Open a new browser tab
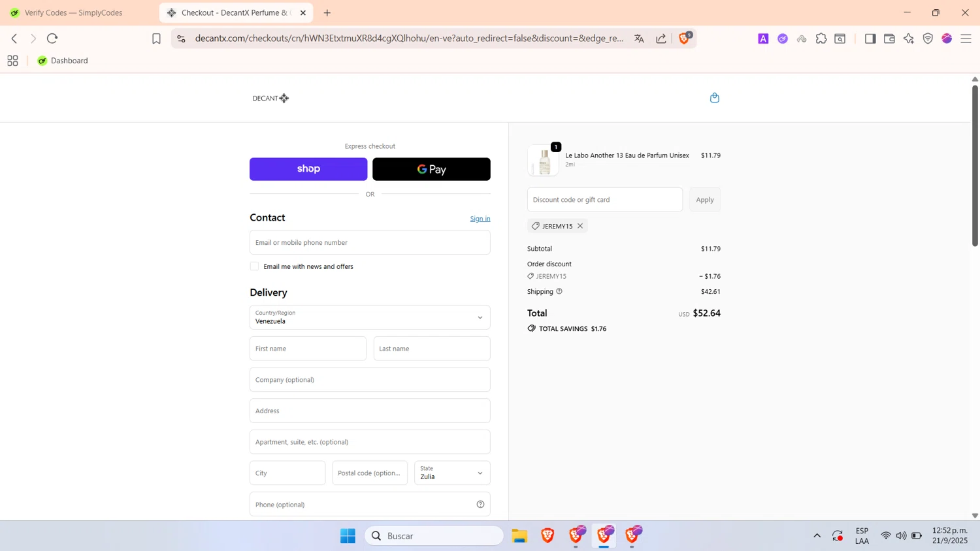Screen dimensions: 980x551 [x=327, y=12]
